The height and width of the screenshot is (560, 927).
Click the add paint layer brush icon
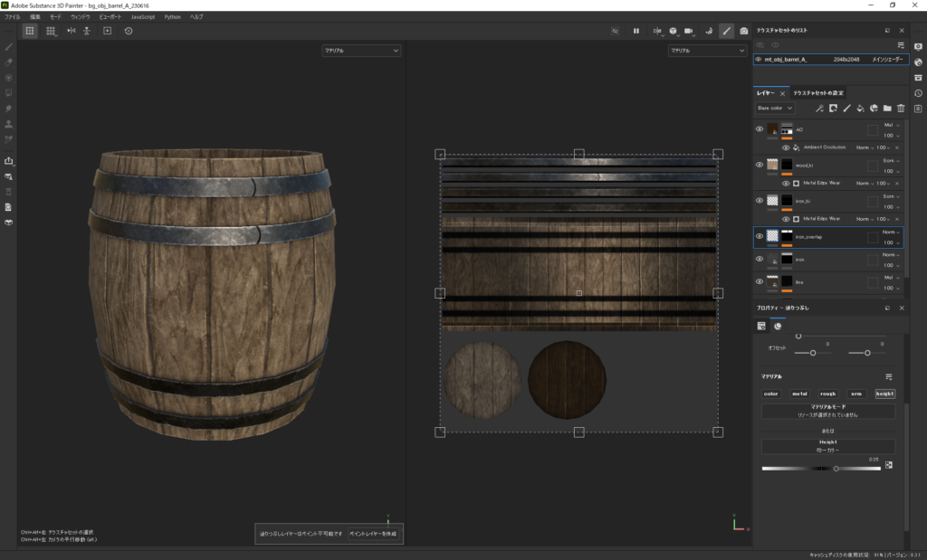tap(846, 108)
